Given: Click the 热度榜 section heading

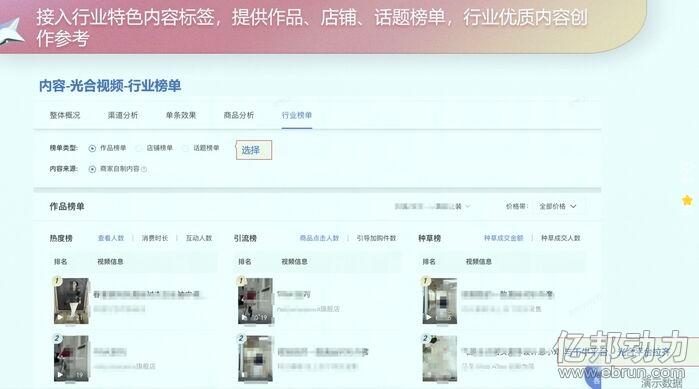Looking at the screenshot, I should (x=61, y=238).
